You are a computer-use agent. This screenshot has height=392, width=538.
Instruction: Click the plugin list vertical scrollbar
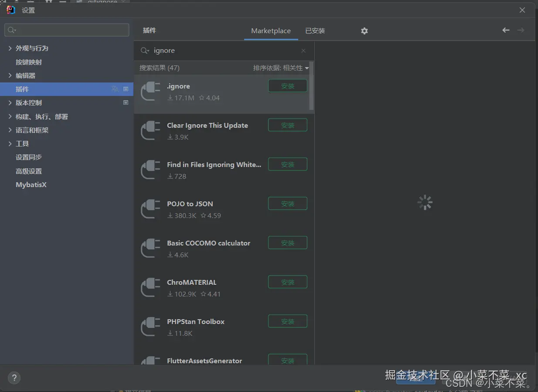pyautogui.click(x=311, y=86)
